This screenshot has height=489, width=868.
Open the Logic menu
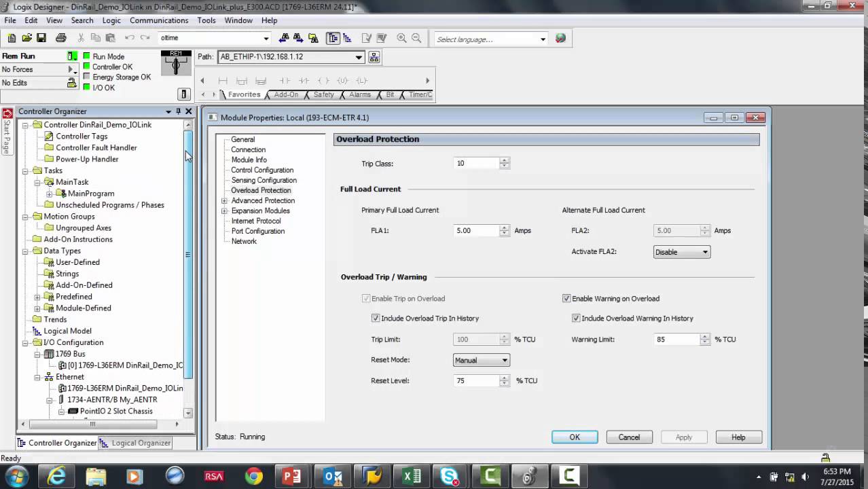coord(111,20)
